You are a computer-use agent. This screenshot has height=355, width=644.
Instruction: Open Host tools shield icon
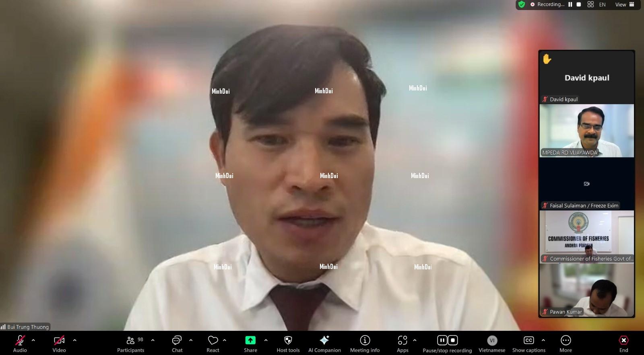tap(288, 341)
